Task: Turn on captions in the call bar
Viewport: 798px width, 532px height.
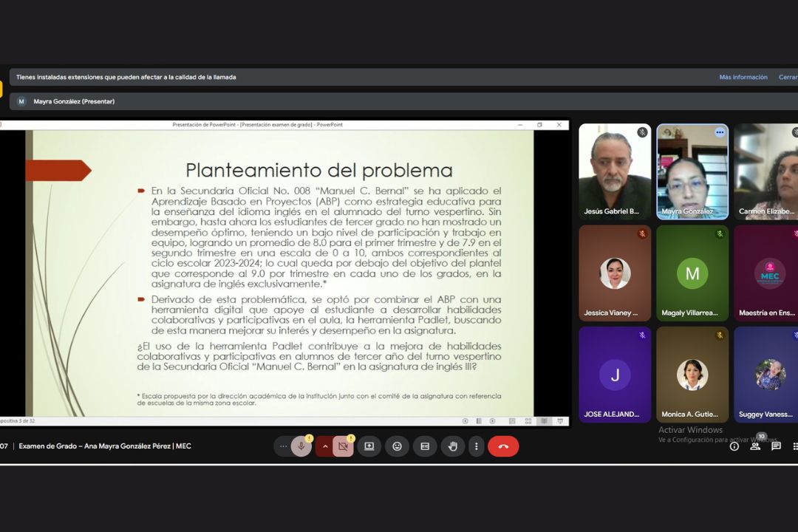Action: pos(425,446)
